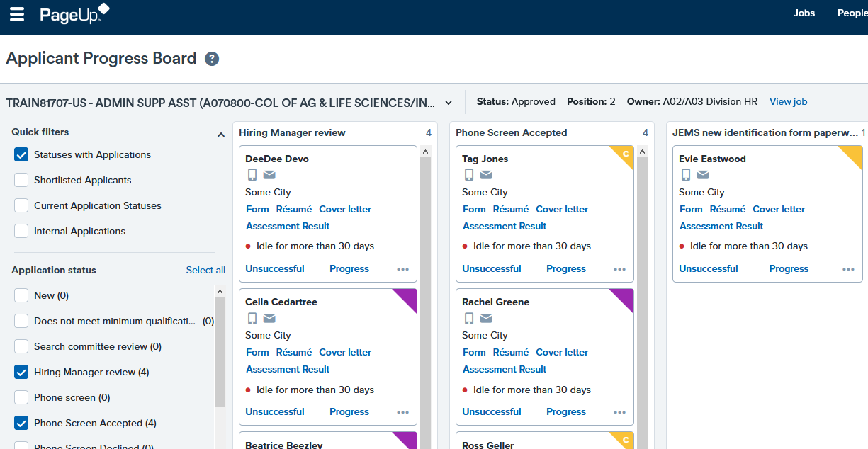Check the New (0) status
Image resolution: width=868 pixels, height=449 pixels.
(21, 295)
